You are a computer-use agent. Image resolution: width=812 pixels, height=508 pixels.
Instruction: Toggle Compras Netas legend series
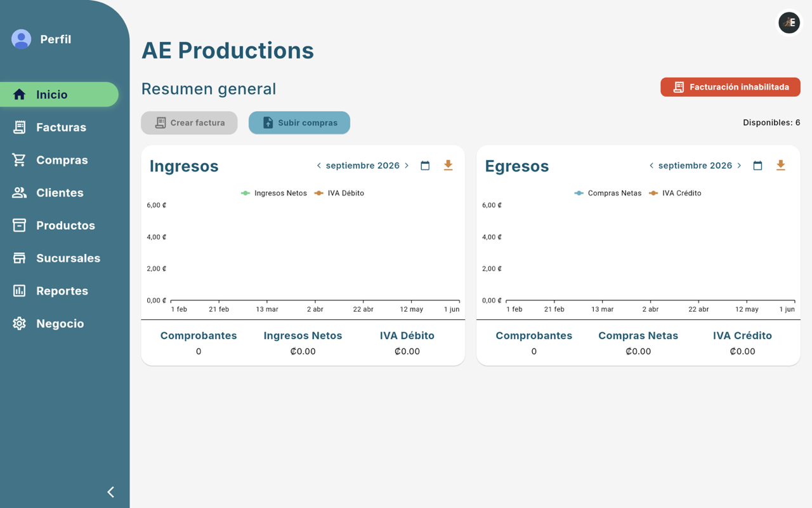[608, 193]
